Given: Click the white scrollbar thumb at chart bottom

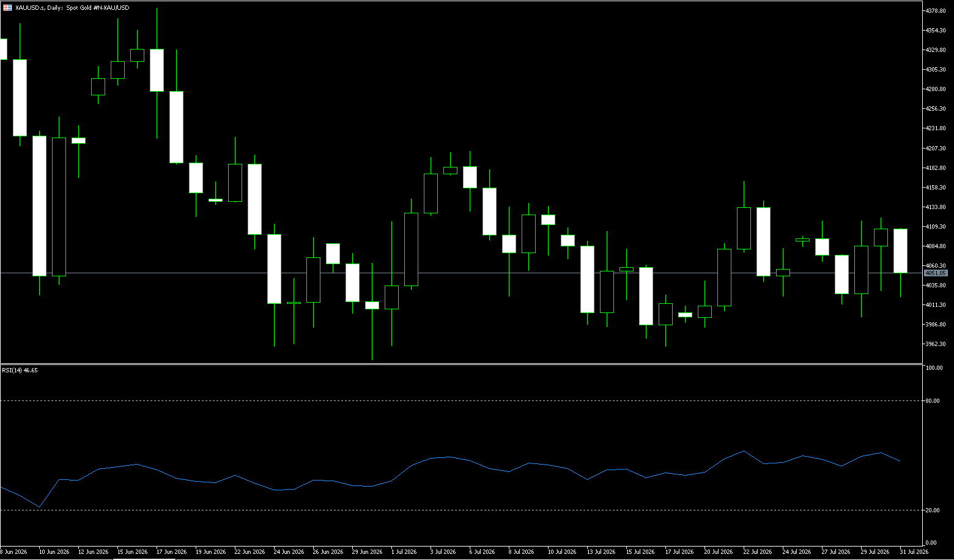Looking at the screenshot, I should (x=144, y=559).
